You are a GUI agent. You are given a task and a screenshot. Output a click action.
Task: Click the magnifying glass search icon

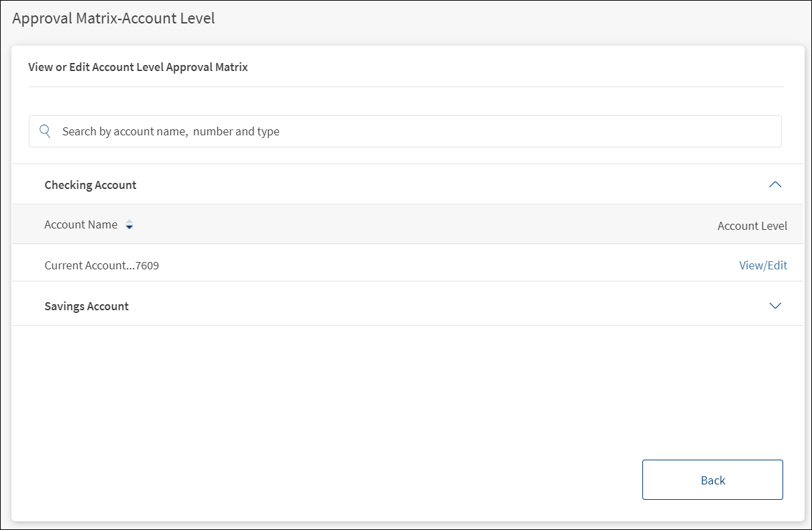[x=46, y=131]
